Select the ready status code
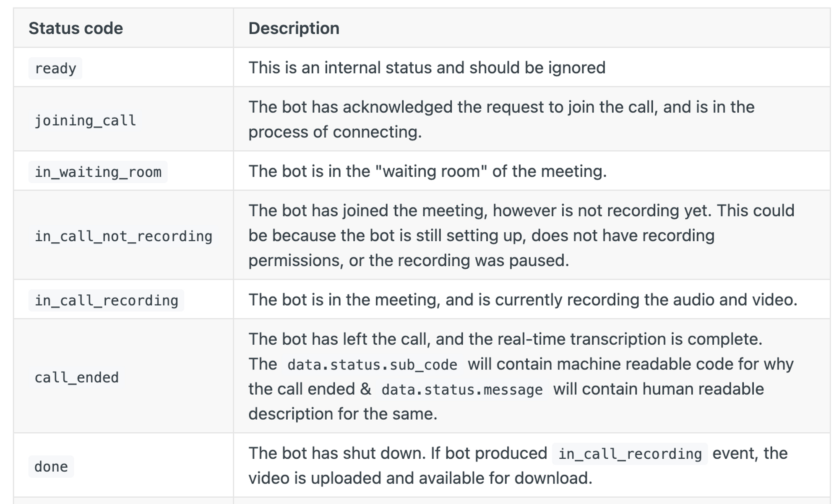The image size is (839, 504). pos(55,68)
